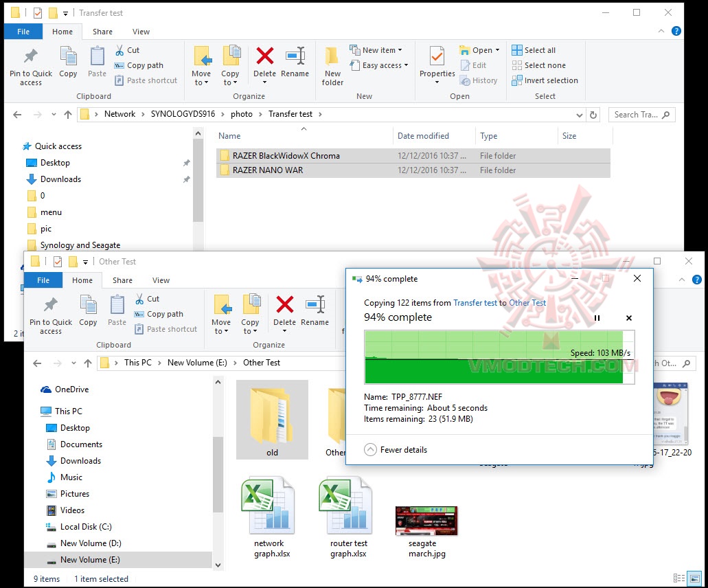Open File menu in Transfer test window
This screenshot has width=708, height=588.
[x=23, y=32]
